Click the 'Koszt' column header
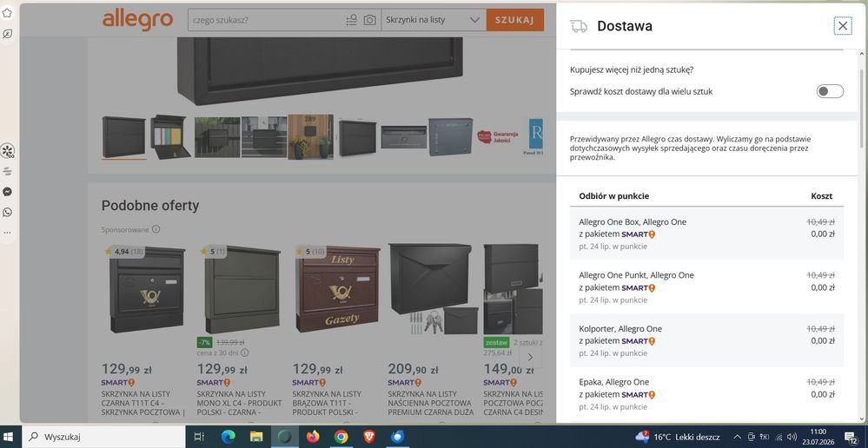Screen dimensions: 868x448 pyautogui.click(x=821, y=196)
